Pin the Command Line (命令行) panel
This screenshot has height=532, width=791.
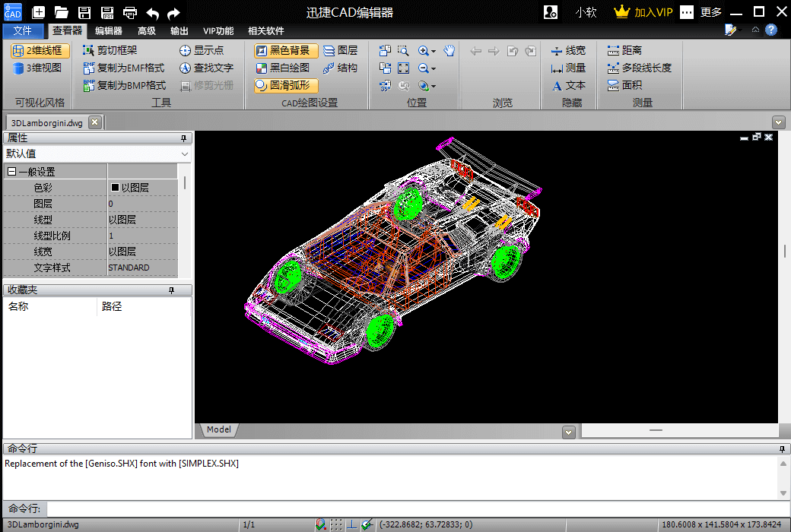click(782, 449)
